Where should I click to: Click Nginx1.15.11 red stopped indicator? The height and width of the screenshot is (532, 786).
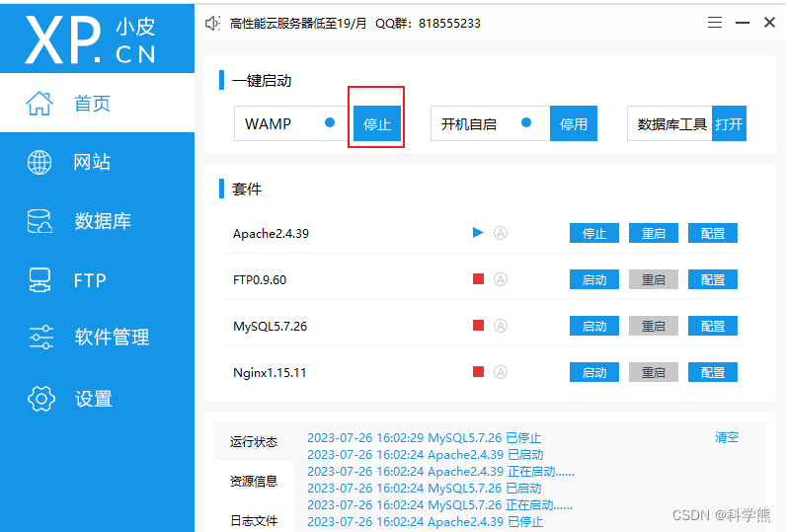[478, 372]
